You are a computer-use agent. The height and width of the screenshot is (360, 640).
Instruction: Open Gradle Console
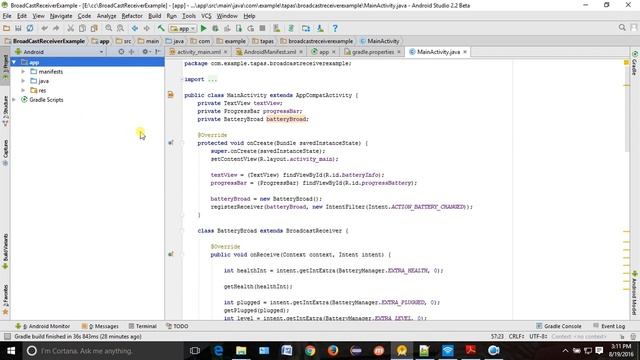[558, 326]
